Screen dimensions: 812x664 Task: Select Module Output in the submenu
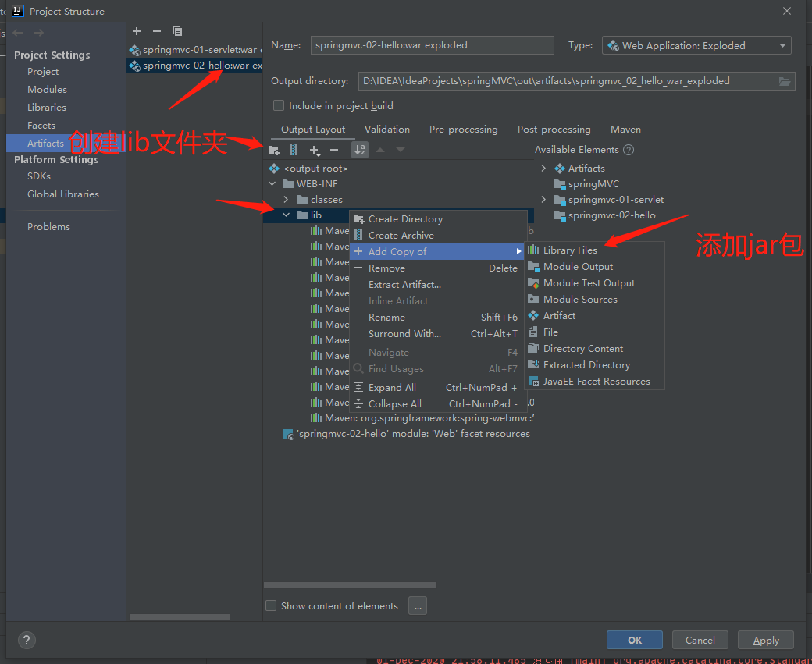[x=594, y=267]
